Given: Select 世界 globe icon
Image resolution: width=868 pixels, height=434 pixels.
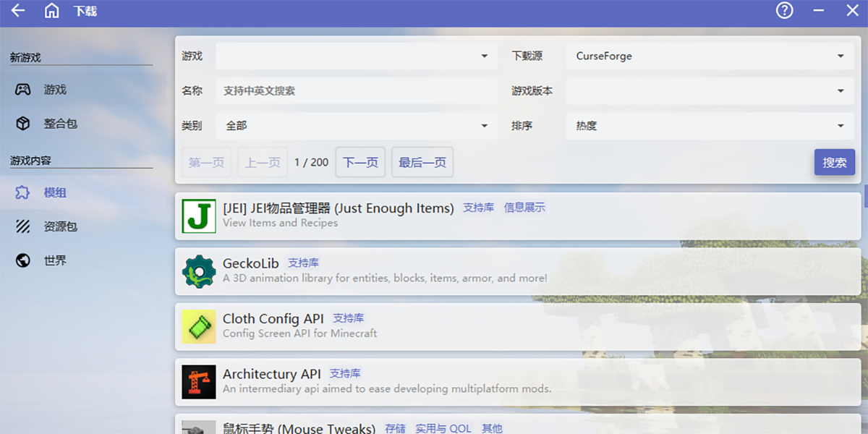Looking at the screenshot, I should click(23, 260).
